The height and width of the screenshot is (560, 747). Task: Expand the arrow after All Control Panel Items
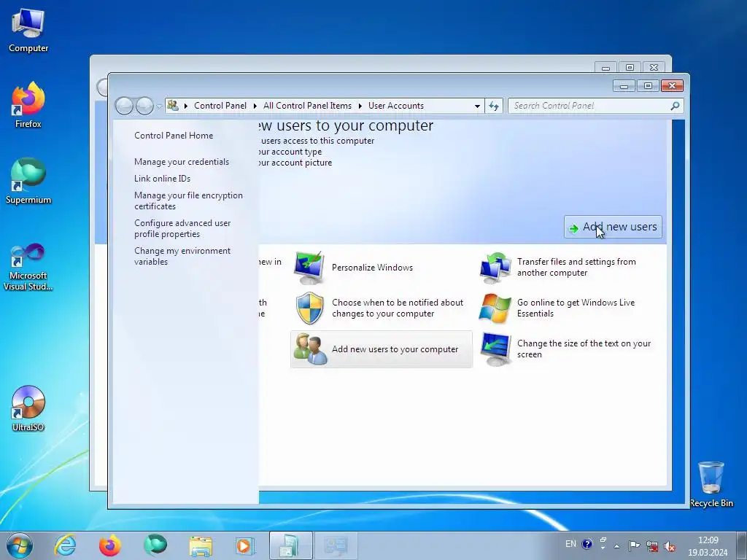coord(360,106)
